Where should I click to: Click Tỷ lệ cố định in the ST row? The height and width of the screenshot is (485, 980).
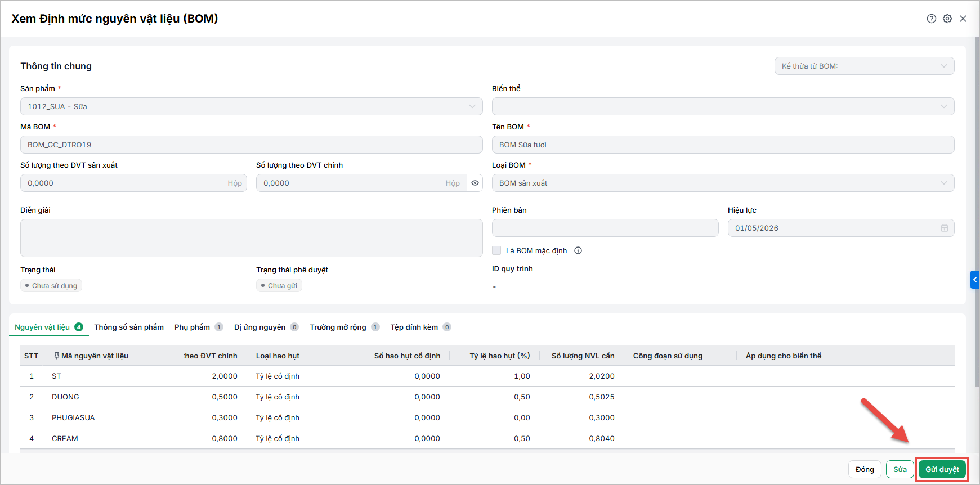click(278, 376)
